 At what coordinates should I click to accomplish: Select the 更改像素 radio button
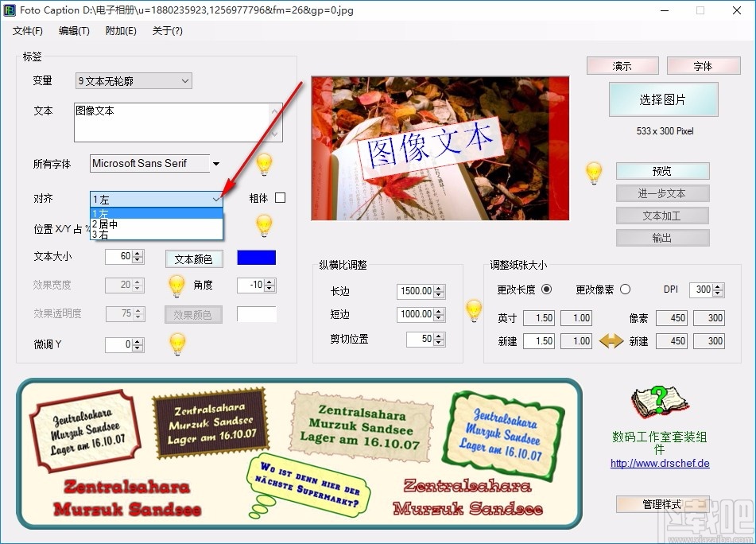(x=626, y=289)
